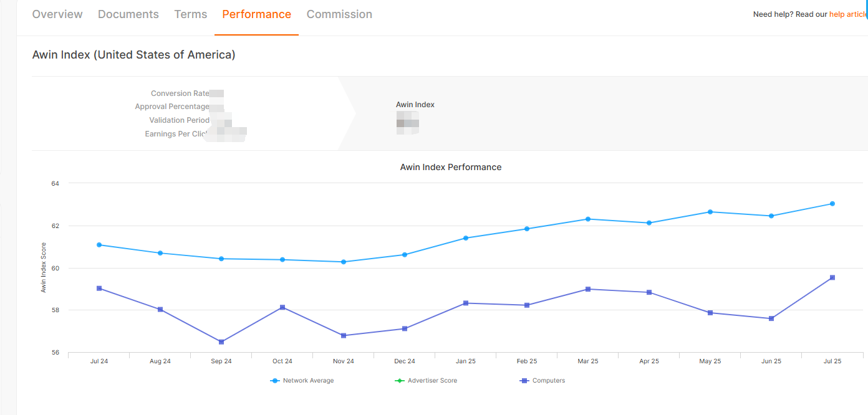Image resolution: width=868 pixels, height=415 pixels.
Task: Click the 'May 25' x-axis label
Action: (x=710, y=361)
